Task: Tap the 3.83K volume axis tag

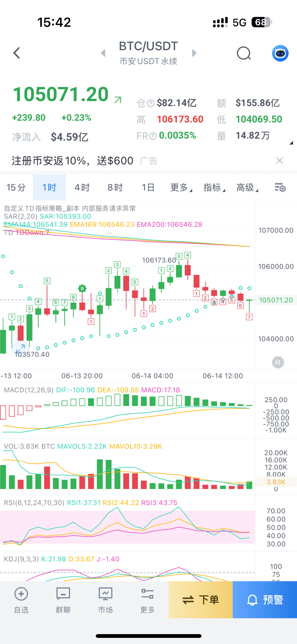Action: click(276, 482)
